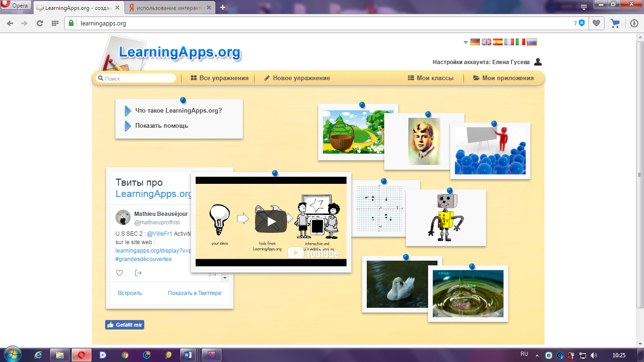This screenshot has height=362, width=644.
Task: Open the shopping cart extension icon
Action: coord(615,23)
